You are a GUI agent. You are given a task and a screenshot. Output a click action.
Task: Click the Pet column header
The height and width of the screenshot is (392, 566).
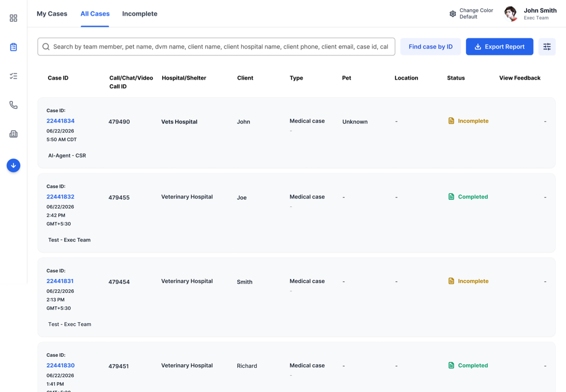coord(347,78)
